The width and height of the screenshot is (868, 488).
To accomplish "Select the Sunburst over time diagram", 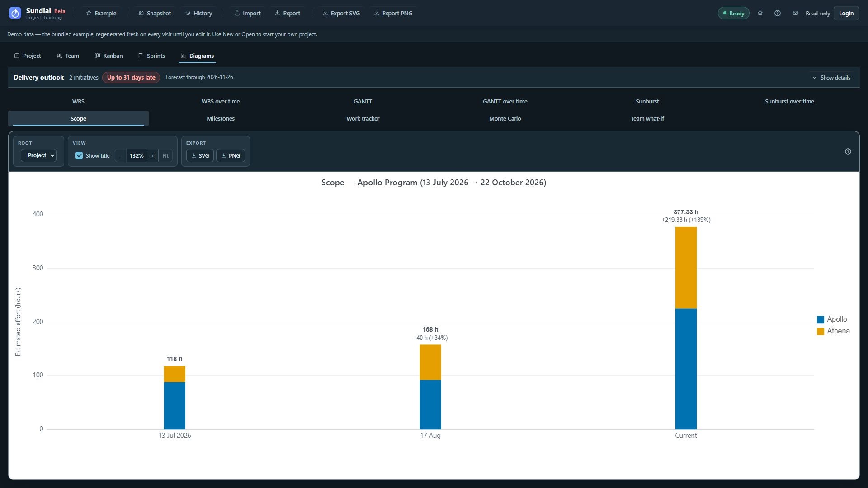I will point(789,101).
